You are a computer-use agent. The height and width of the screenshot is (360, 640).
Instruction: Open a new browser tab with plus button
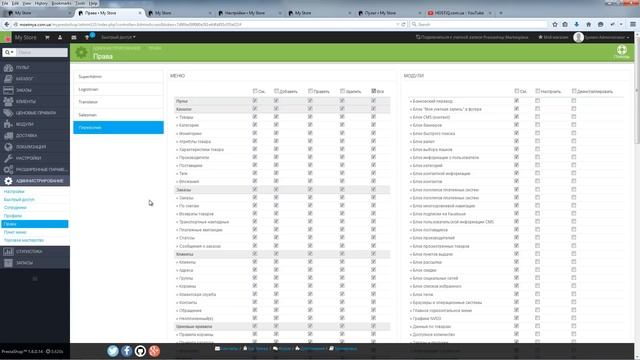501,13
